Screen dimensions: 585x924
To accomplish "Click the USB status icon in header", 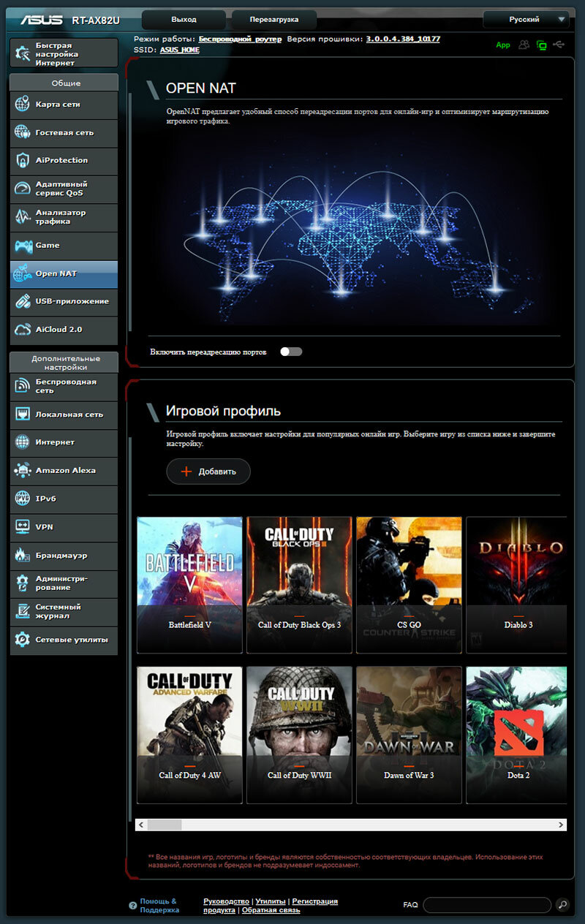I will [559, 45].
